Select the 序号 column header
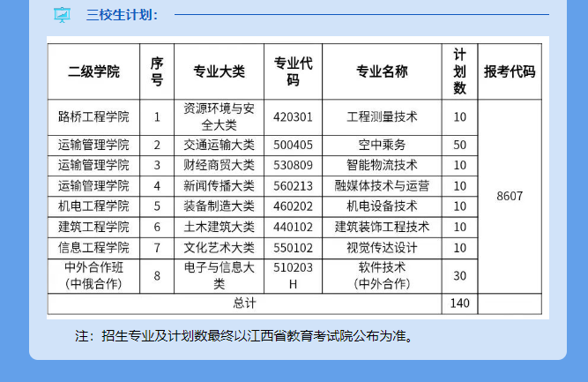 pos(157,71)
